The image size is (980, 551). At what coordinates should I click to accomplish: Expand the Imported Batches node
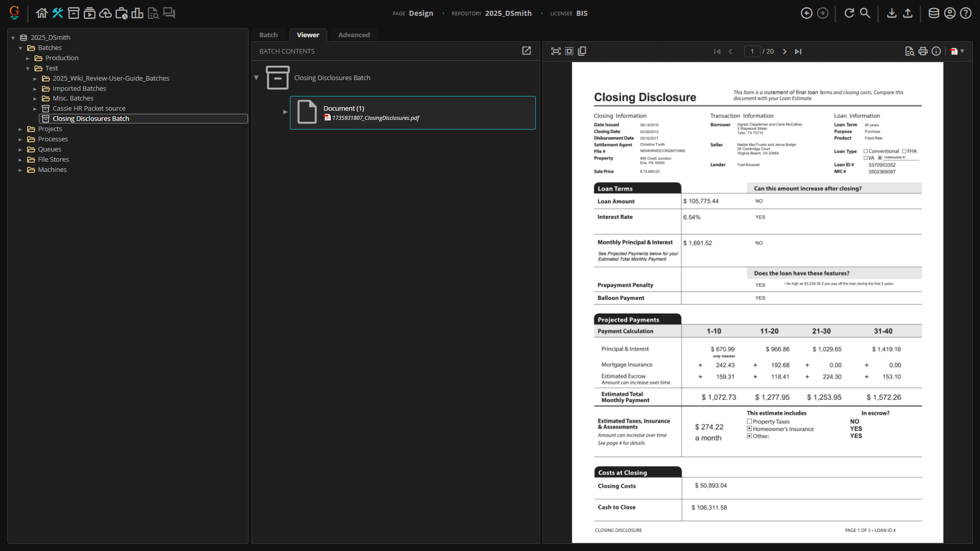point(35,88)
